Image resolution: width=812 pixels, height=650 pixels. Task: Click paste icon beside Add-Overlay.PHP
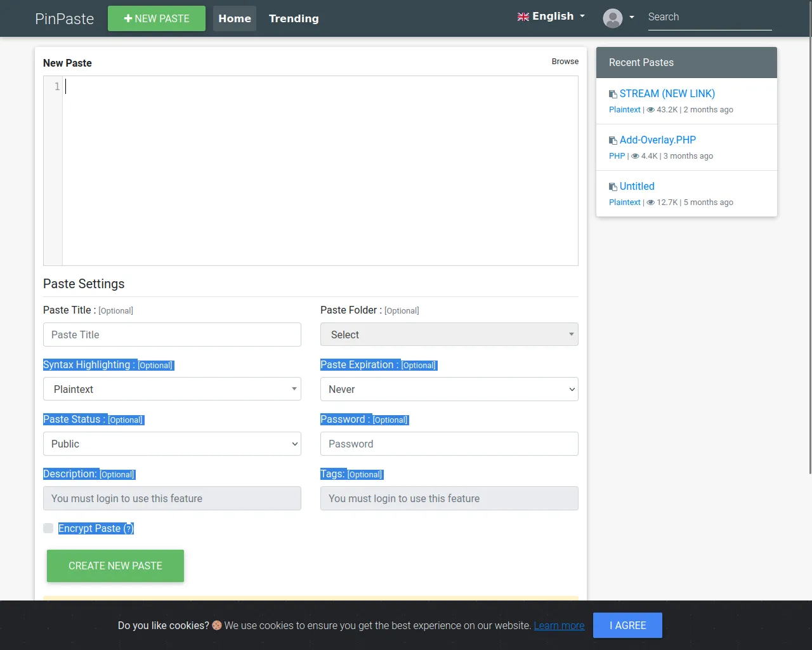tap(613, 140)
